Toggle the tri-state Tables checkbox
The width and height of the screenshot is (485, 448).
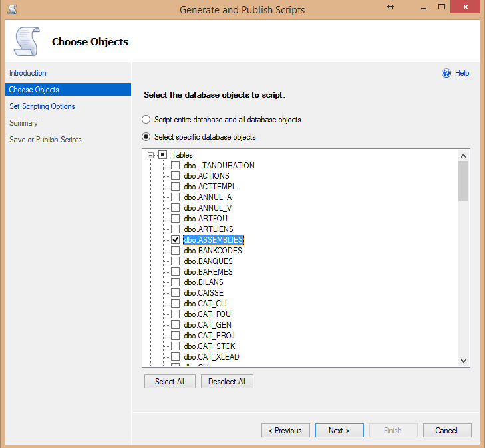coord(162,155)
